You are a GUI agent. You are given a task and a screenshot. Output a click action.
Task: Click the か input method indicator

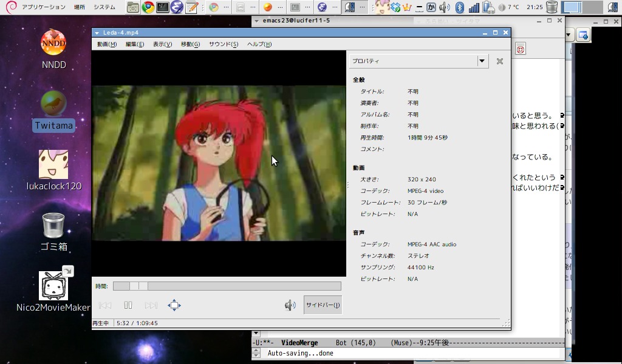tap(431, 7)
